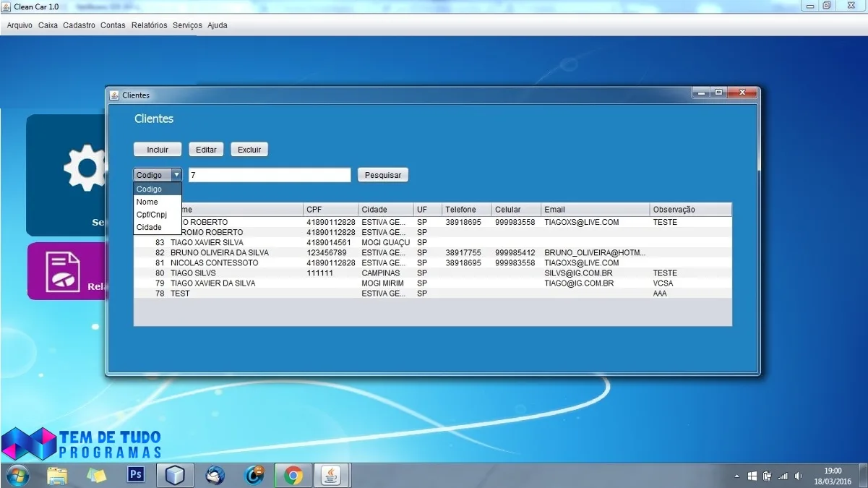Sort by Telefone column header

[467, 210]
